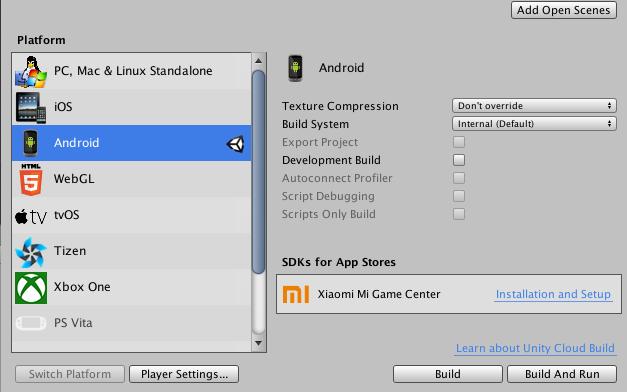
Task: Open the Texture Compression dropdown
Action: click(x=534, y=106)
